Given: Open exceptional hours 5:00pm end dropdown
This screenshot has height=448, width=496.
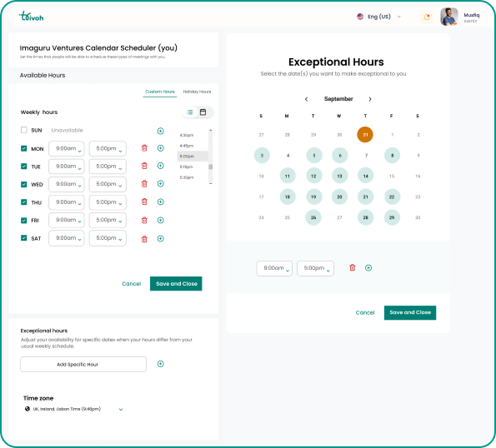Looking at the screenshot, I should [315, 268].
